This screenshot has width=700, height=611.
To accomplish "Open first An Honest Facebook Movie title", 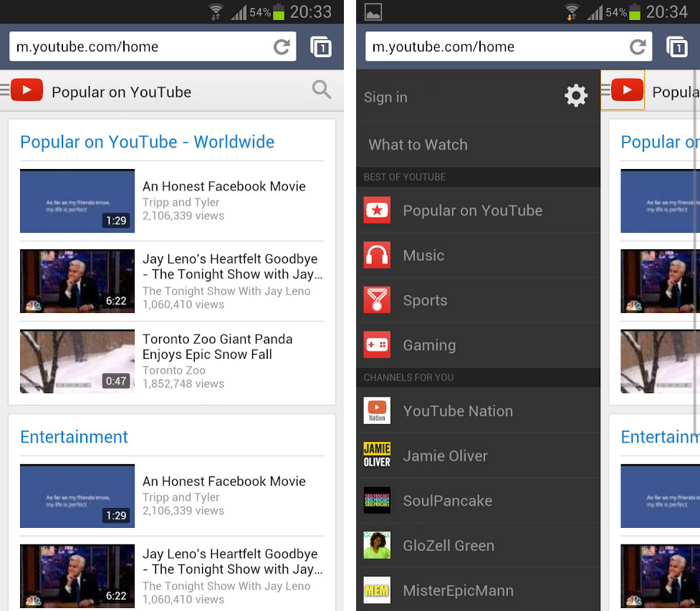I will (224, 186).
